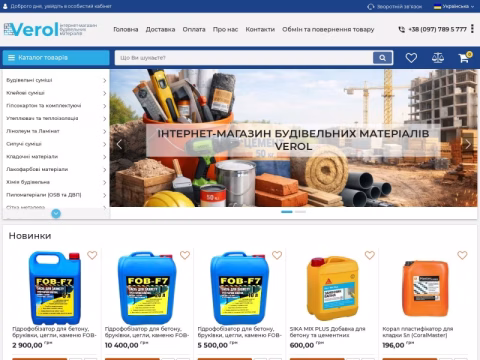The height and width of the screenshot is (360, 480).
Task: Click the Каталог товарів button
Action: click(56, 58)
